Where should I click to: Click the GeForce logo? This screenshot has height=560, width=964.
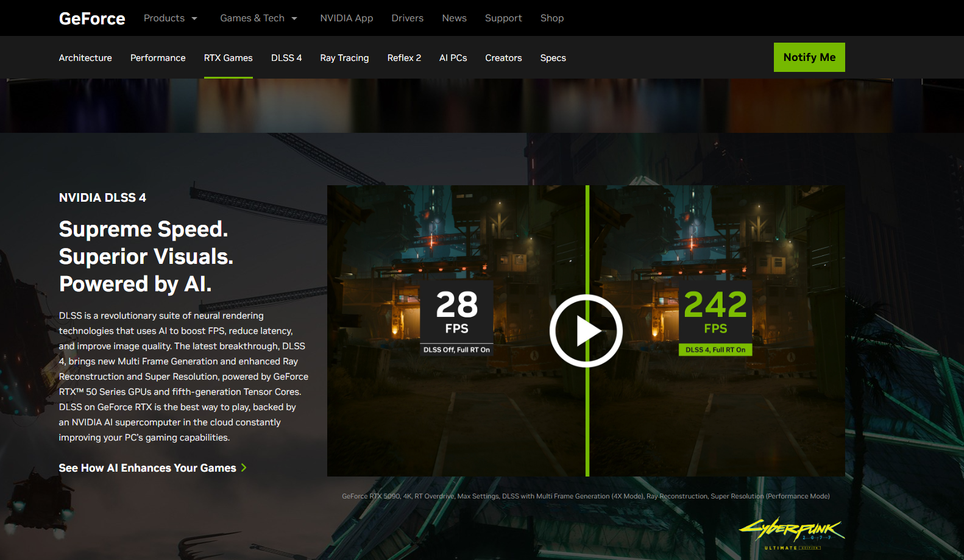[92, 18]
